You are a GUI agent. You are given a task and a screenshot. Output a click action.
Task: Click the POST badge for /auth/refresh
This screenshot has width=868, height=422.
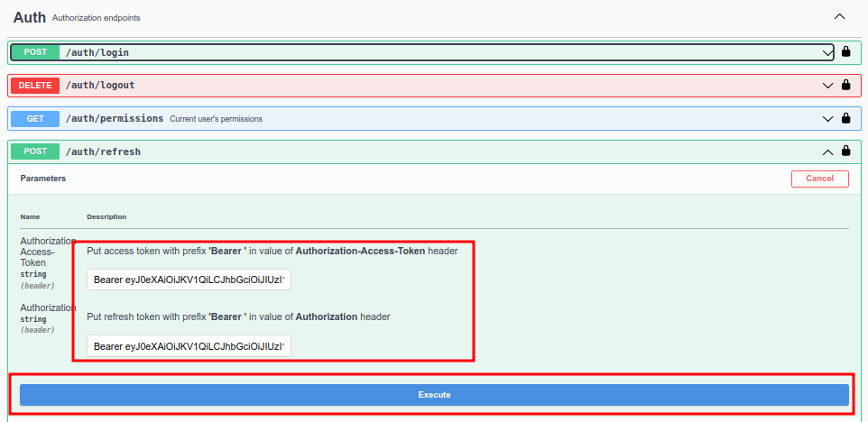[35, 151]
